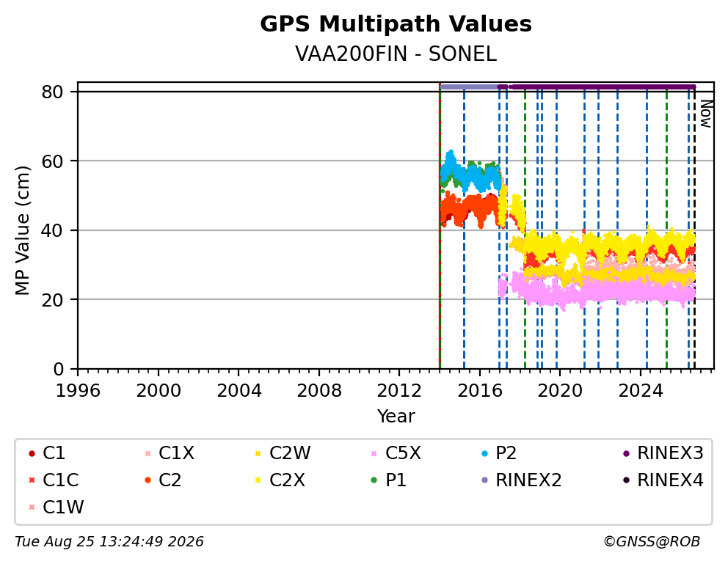
Task: Click the C1W legend marker
Action: [x=32, y=508]
